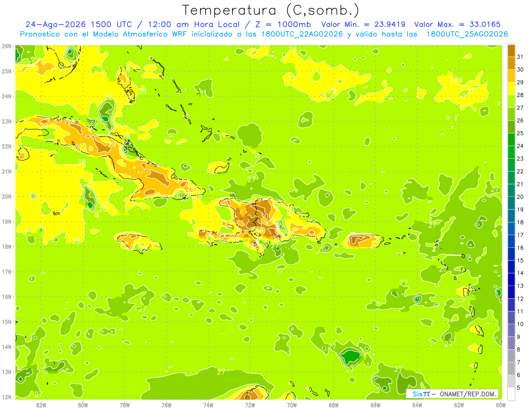Click latitude label '15N'
Viewport: 532px width, 411px height.
(x=6, y=321)
